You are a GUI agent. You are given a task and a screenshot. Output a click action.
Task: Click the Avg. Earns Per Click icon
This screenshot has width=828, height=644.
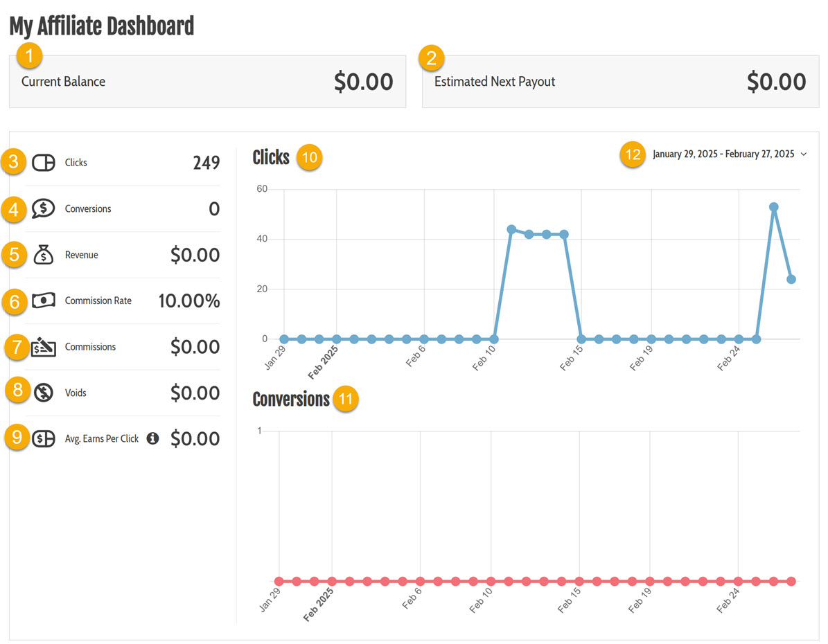pyautogui.click(x=44, y=438)
